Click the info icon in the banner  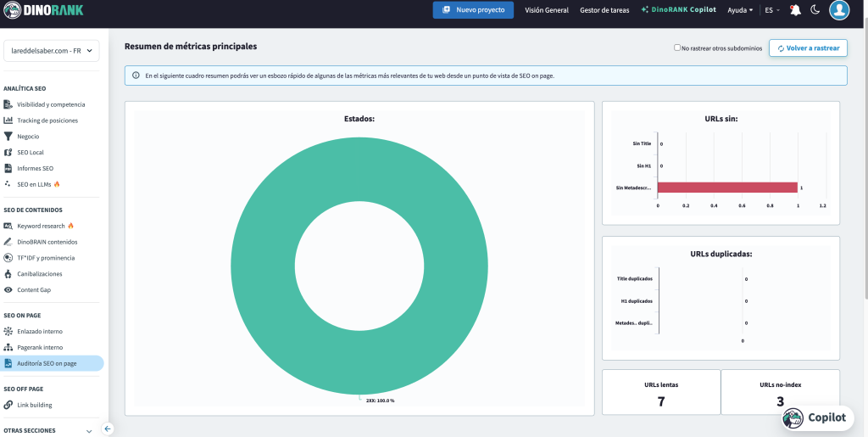[136, 76]
